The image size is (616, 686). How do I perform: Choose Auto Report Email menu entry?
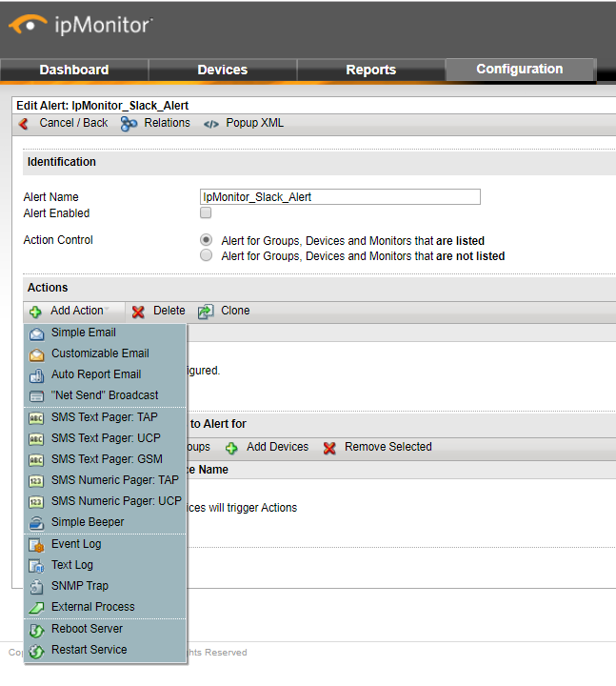[x=105, y=374]
